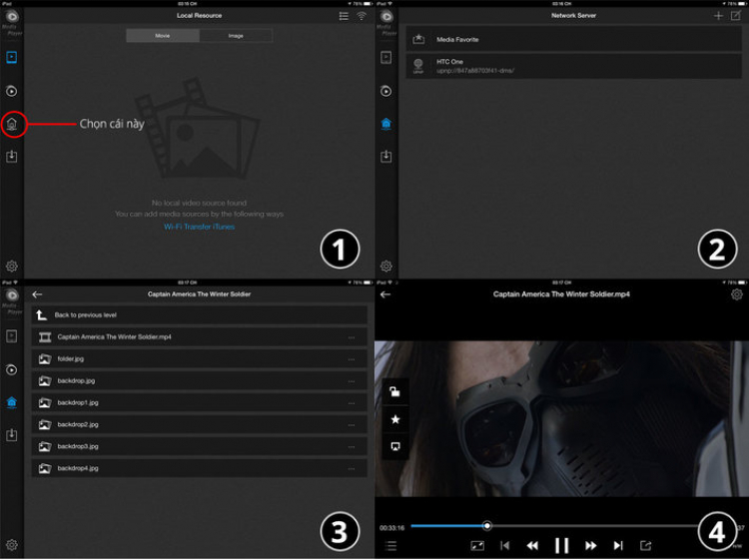Open more options for backdrop.jpg row

click(352, 381)
